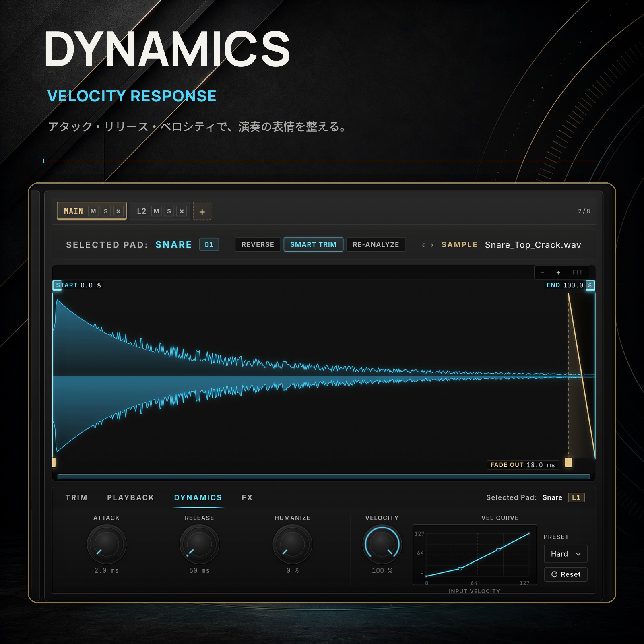This screenshot has width=644, height=644.
Task: Solo the MAIN layer
Action: (x=106, y=211)
